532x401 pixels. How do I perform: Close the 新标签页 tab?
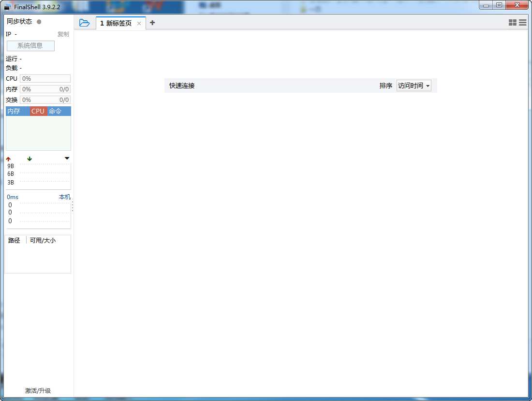139,23
